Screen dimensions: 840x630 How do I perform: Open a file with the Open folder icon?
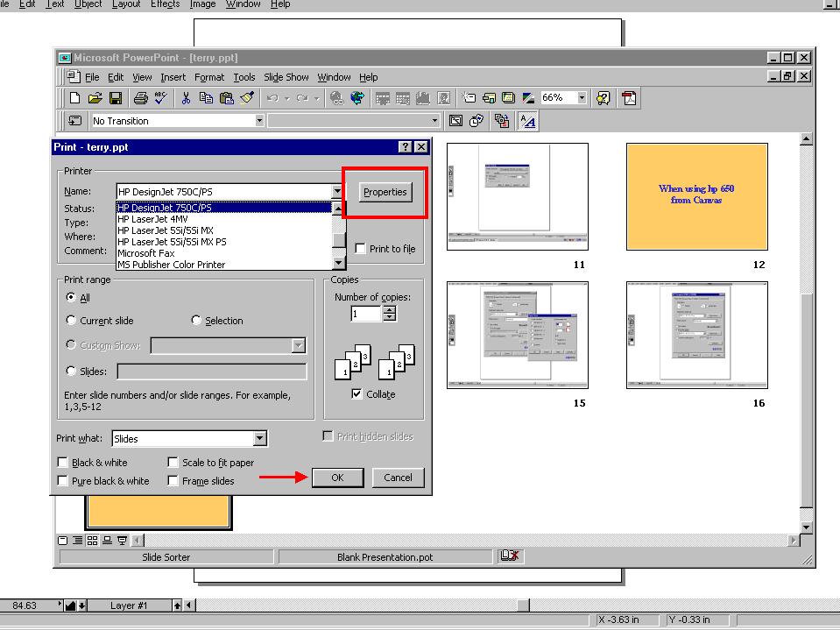pos(95,98)
